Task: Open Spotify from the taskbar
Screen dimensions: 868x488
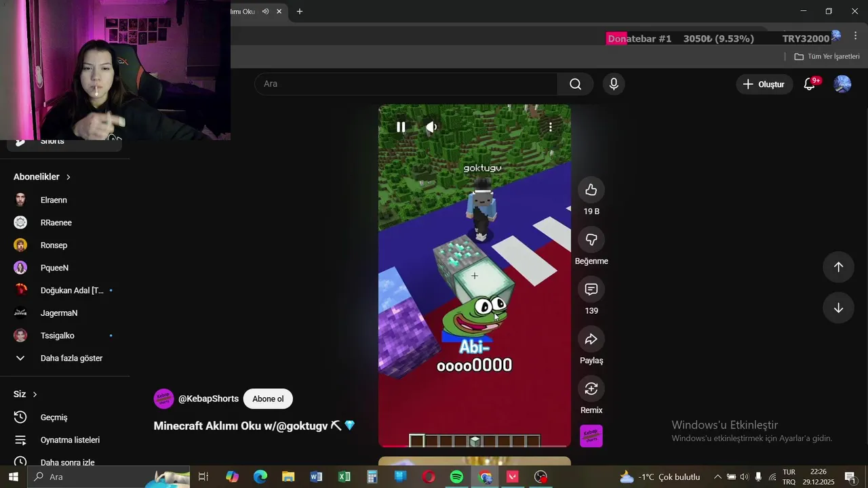Action: pos(456,476)
